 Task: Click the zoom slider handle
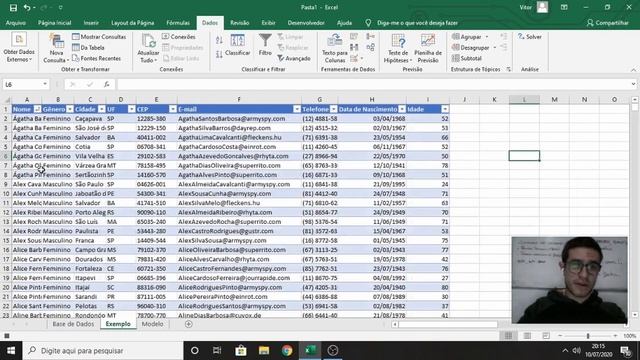(x=588, y=336)
